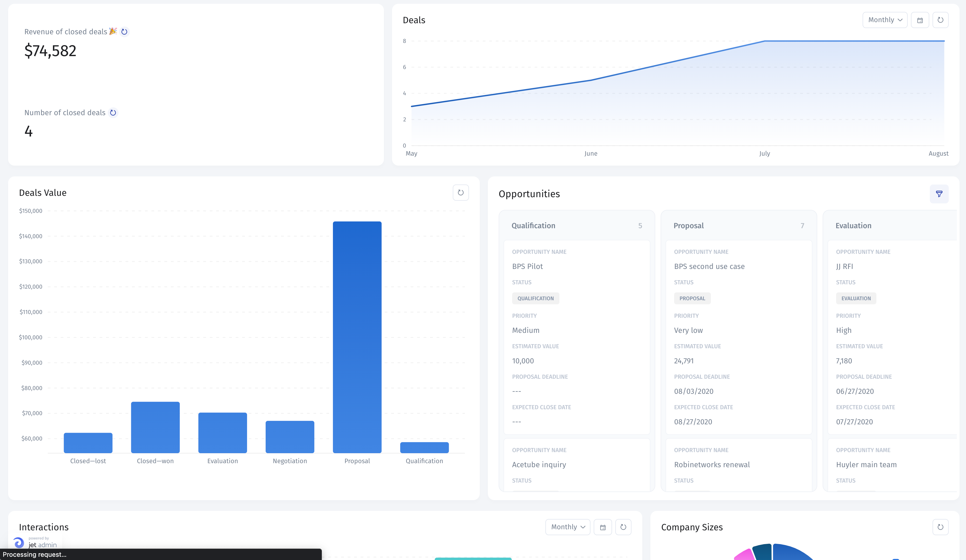The image size is (966, 560).
Task: Click the calendar icon in Deals chart toolbar
Action: pyautogui.click(x=919, y=20)
